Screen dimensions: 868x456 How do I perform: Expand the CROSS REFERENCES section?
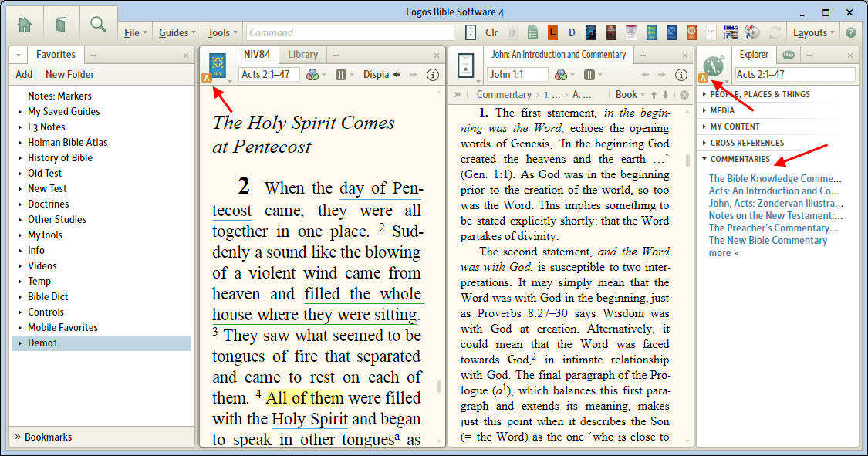(704, 143)
